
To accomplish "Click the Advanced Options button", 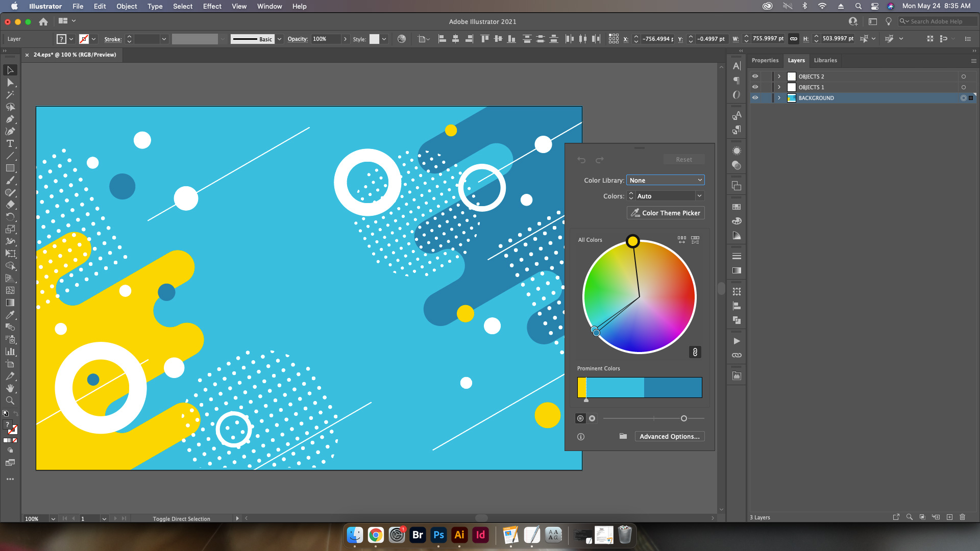I will [x=669, y=436].
